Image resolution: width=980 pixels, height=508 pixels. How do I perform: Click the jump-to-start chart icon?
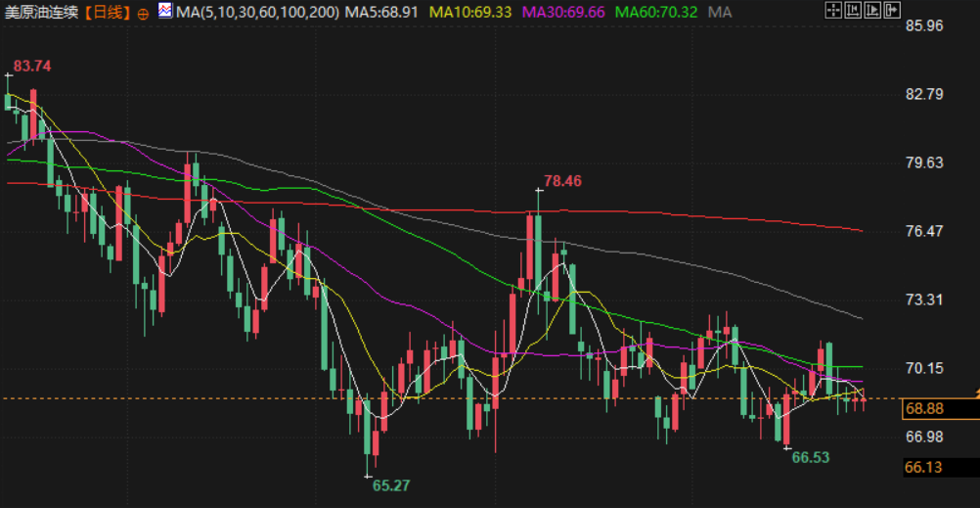853,10
